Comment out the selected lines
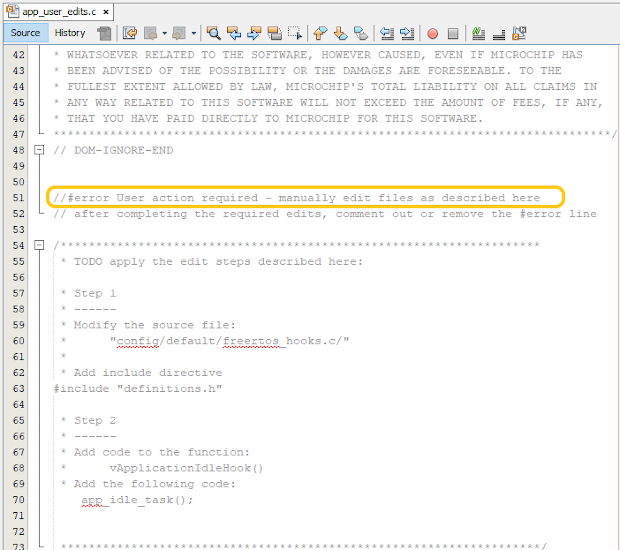Screen dimensions: 620x550 (478, 33)
